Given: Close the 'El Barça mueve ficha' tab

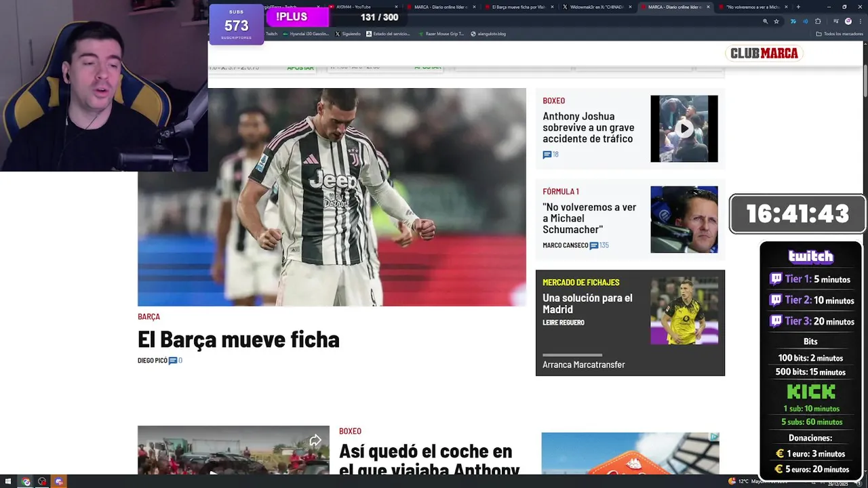Looking at the screenshot, I should [x=552, y=7].
